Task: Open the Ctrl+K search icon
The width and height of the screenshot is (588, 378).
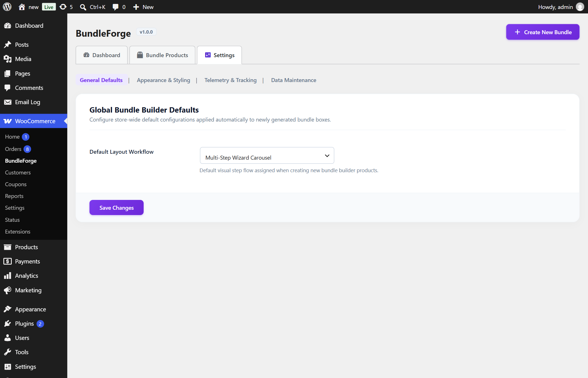Action: pos(83,7)
